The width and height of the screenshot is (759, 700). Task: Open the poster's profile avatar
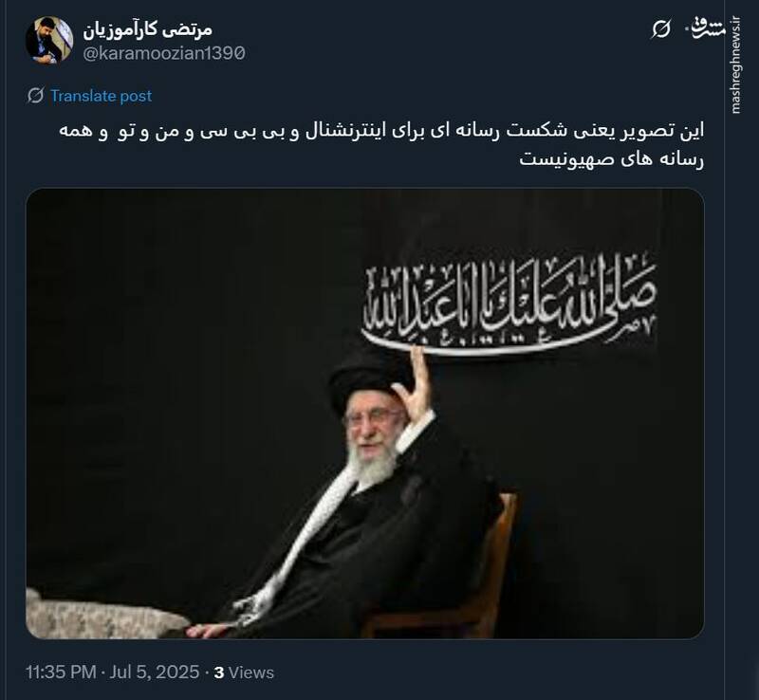49,40
